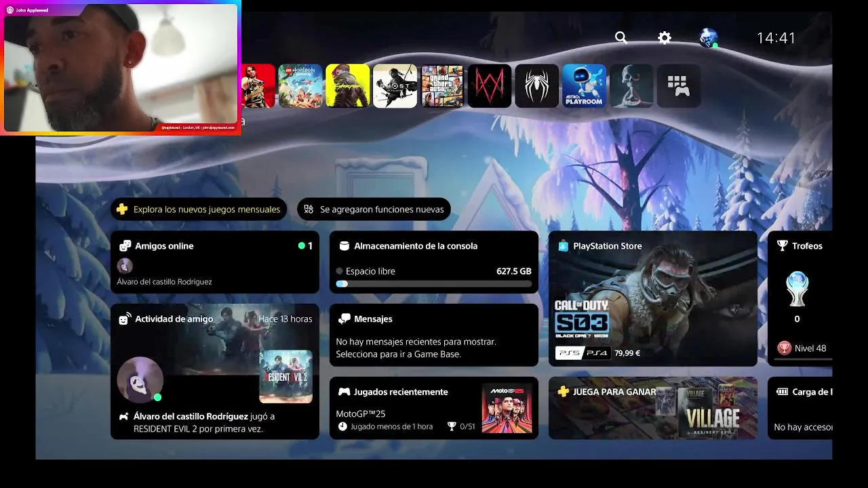Screen dimensions: 868x488
Task: Click the Trofeos trophy cup icon
Action: coord(783,246)
